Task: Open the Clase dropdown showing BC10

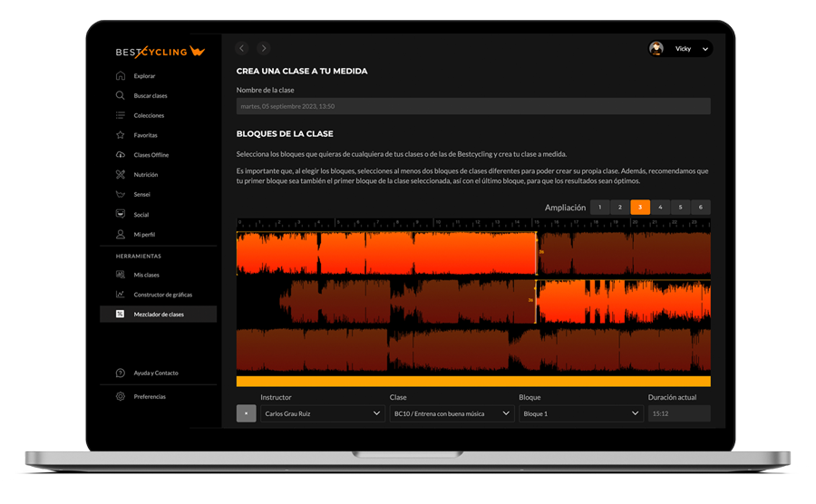Action: 452,413
